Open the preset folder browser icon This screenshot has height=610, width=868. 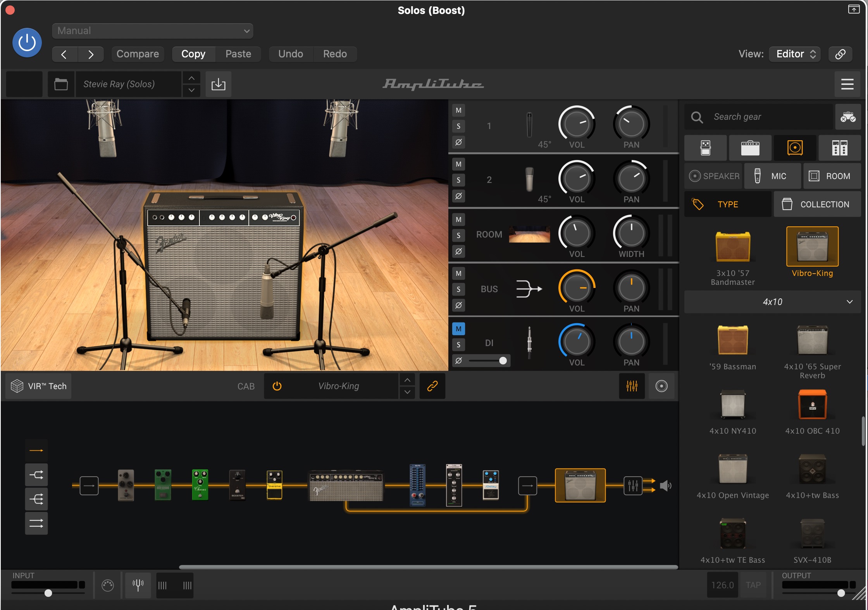click(x=61, y=84)
